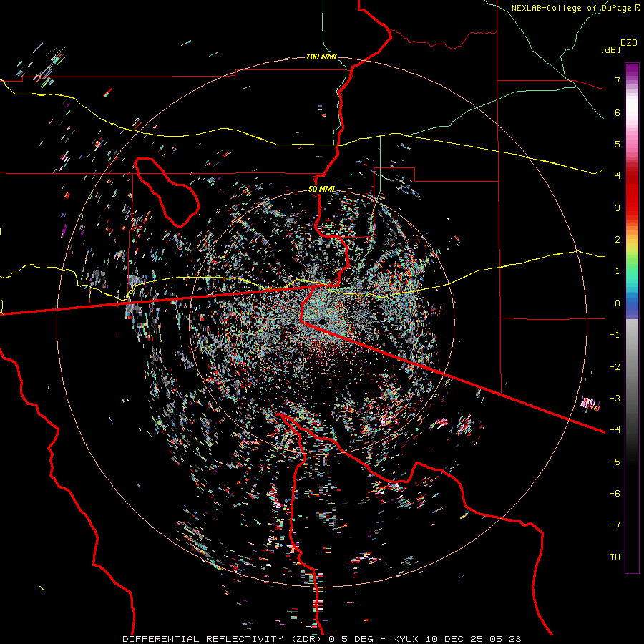Screen dimensions: 644x644
Task: Click the "TH" label on the color scale
Action: coord(615,557)
